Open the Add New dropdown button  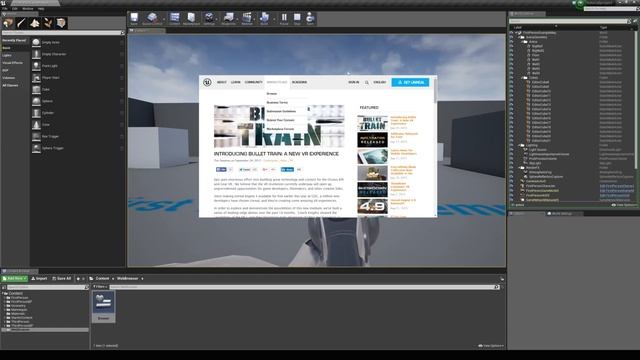click(x=15, y=278)
